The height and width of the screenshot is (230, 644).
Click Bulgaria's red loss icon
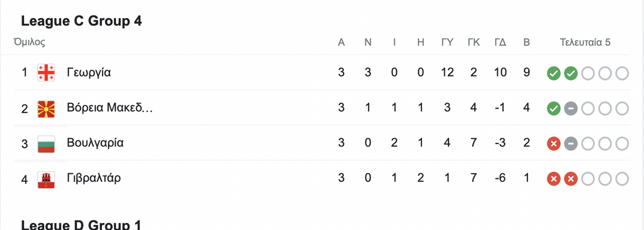point(553,144)
